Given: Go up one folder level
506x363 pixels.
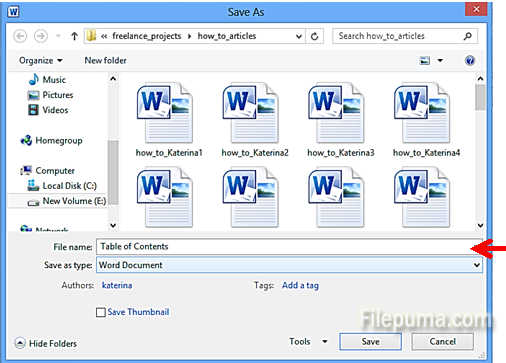Looking at the screenshot, I should pos(74,36).
